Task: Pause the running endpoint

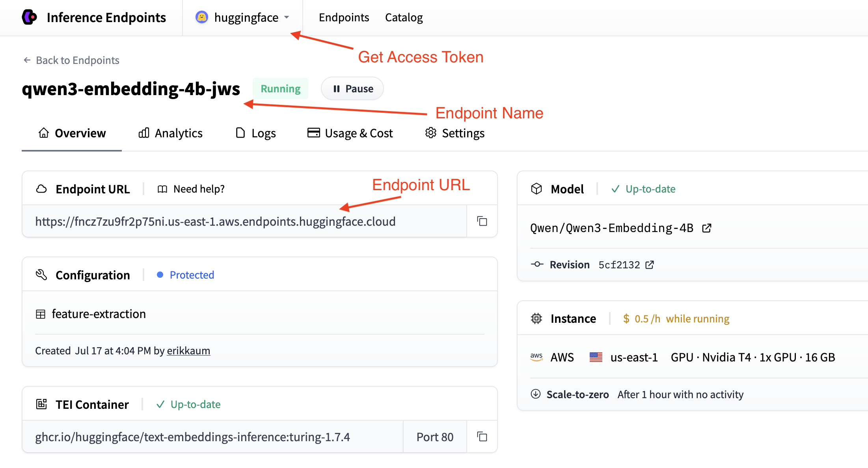Action: (x=352, y=89)
